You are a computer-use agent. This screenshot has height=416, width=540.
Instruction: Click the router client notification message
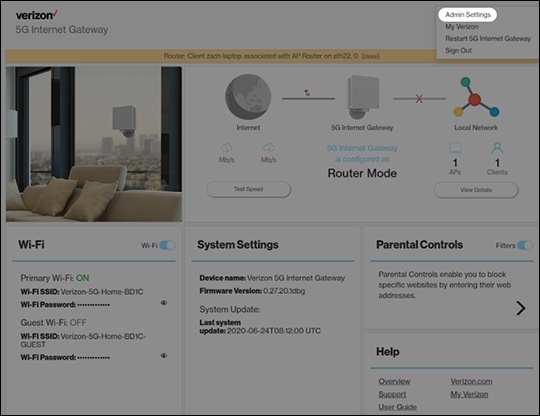point(261,56)
